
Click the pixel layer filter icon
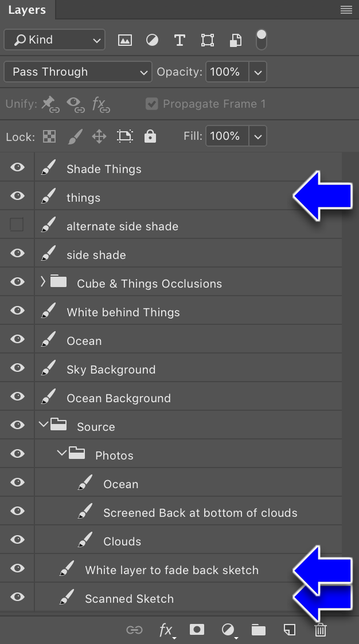coord(125,40)
